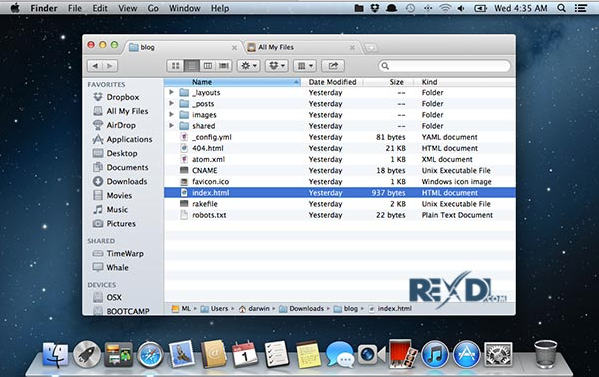Sort by the Size column header
599x377 pixels.
[389, 82]
